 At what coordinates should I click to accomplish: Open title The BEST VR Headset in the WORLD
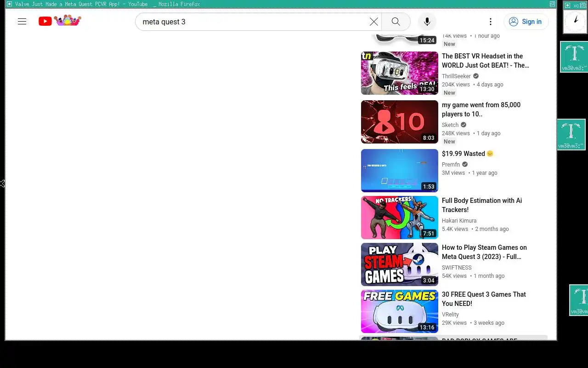pyautogui.click(x=486, y=61)
